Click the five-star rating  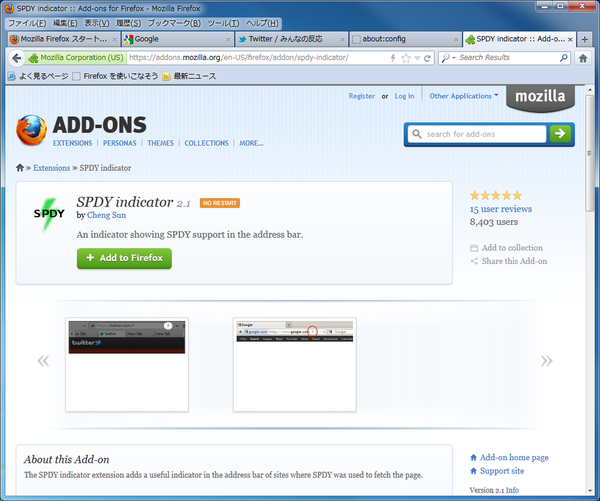(x=496, y=196)
